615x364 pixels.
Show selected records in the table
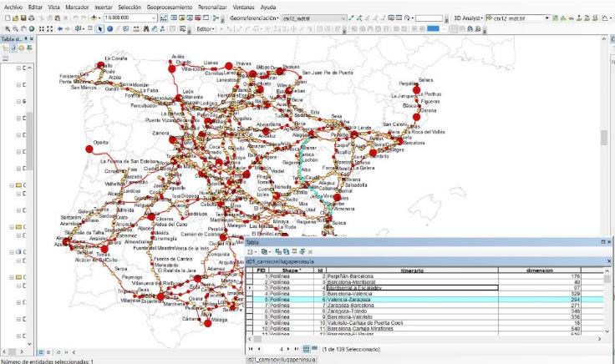314,349
